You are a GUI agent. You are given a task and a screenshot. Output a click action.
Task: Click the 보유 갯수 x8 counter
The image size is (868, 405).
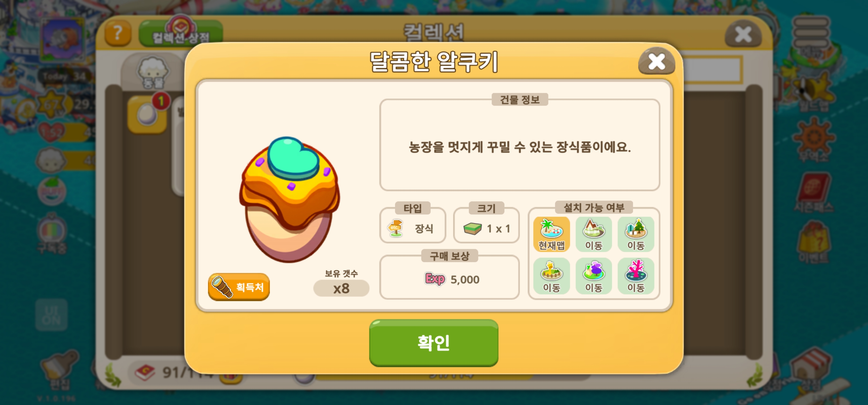pos(341,288)
